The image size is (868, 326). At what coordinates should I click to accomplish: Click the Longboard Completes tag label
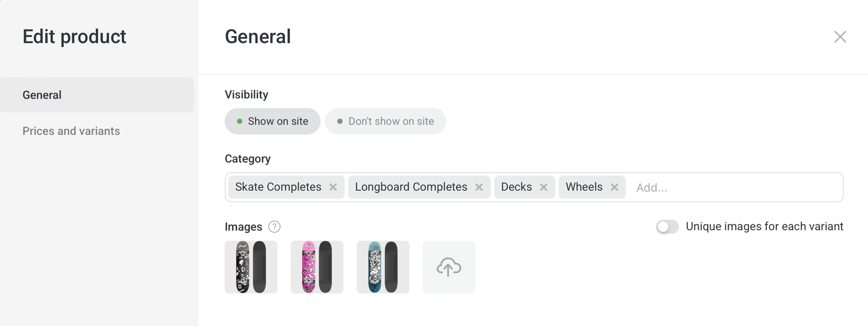point(411,187)
